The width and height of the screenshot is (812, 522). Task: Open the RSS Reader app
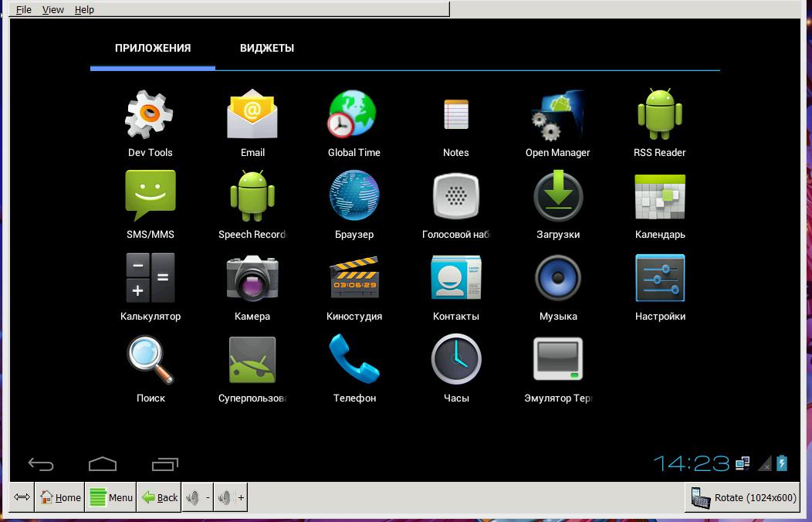pyautogui.click(x=659, y=116)
